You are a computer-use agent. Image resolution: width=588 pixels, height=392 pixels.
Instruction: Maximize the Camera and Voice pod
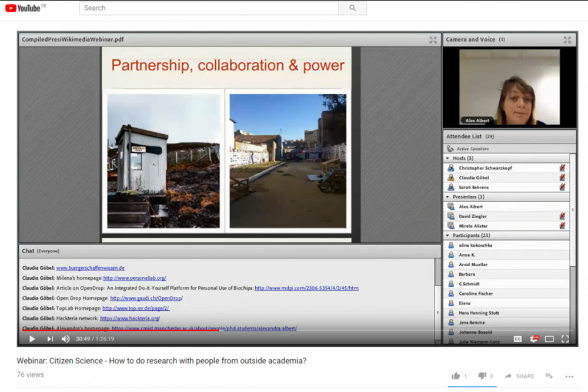point(567,40)
